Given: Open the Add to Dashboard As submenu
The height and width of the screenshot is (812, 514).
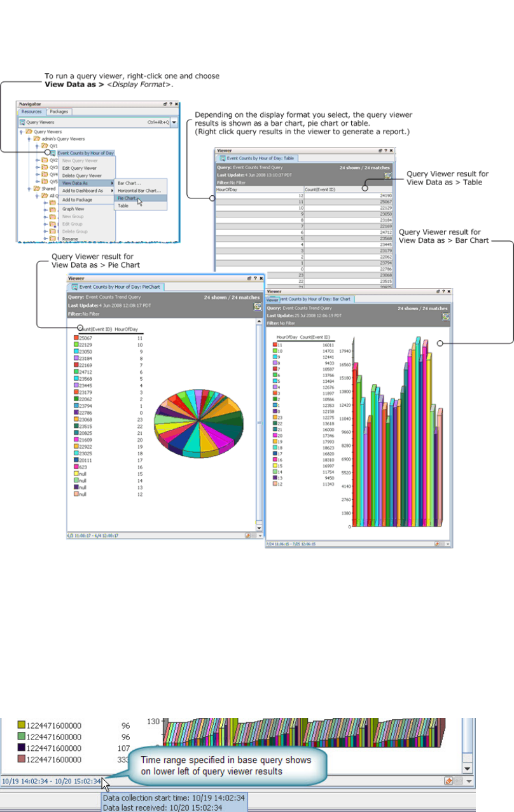Looking at the screenshot, I should tap(88, 191).
